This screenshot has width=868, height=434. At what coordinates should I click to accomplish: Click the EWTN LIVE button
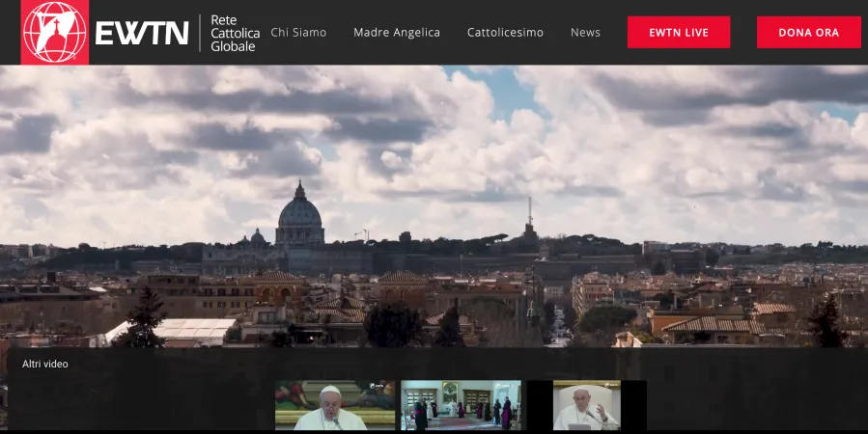679,32
